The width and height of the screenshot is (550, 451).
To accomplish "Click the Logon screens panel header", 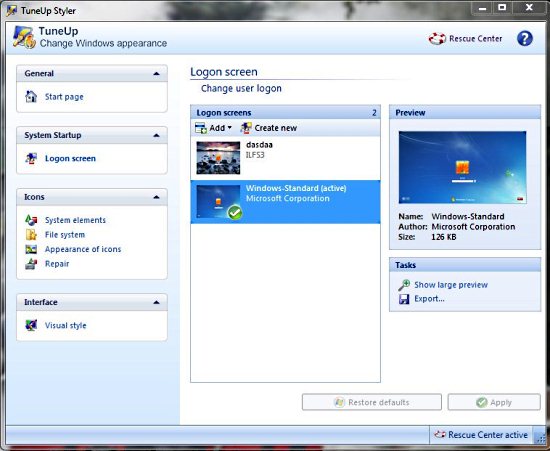I will (x=285, y=113).
